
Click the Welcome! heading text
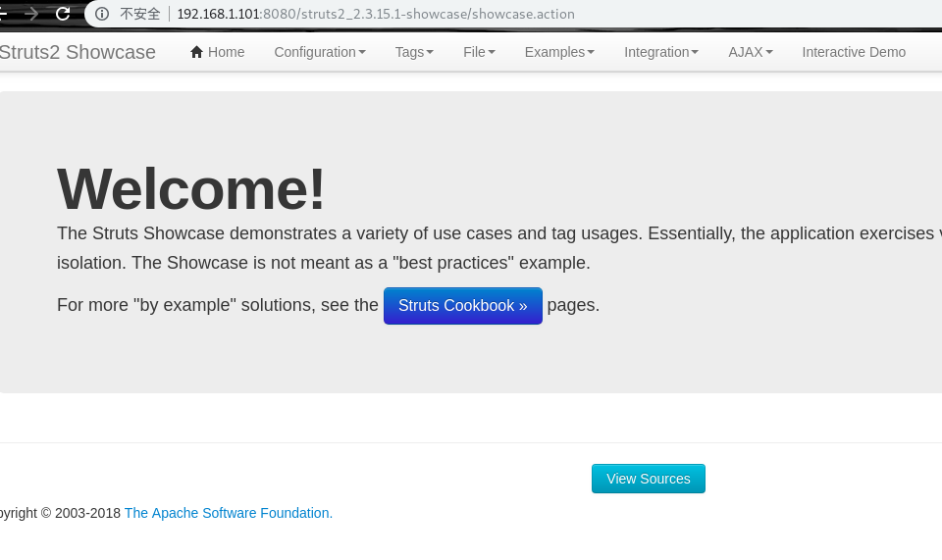tap(191, 188)
